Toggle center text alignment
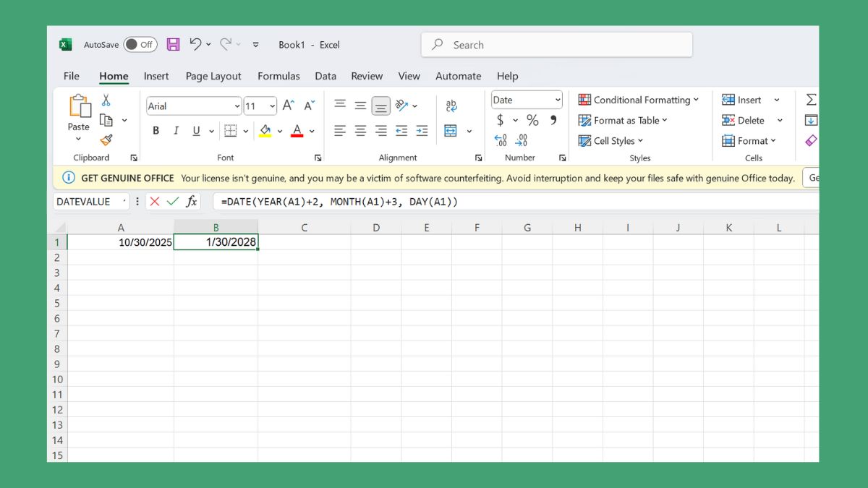 click(x=359, y=130)
